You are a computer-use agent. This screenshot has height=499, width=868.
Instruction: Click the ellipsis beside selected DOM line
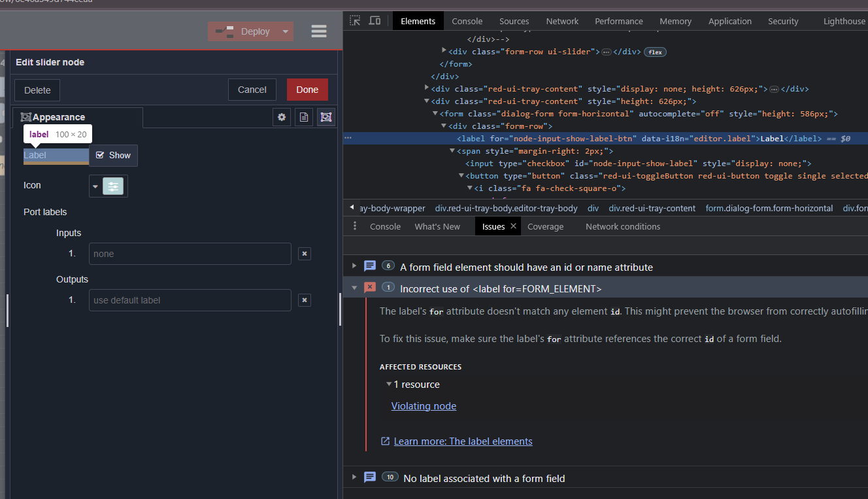coord(348,139)
